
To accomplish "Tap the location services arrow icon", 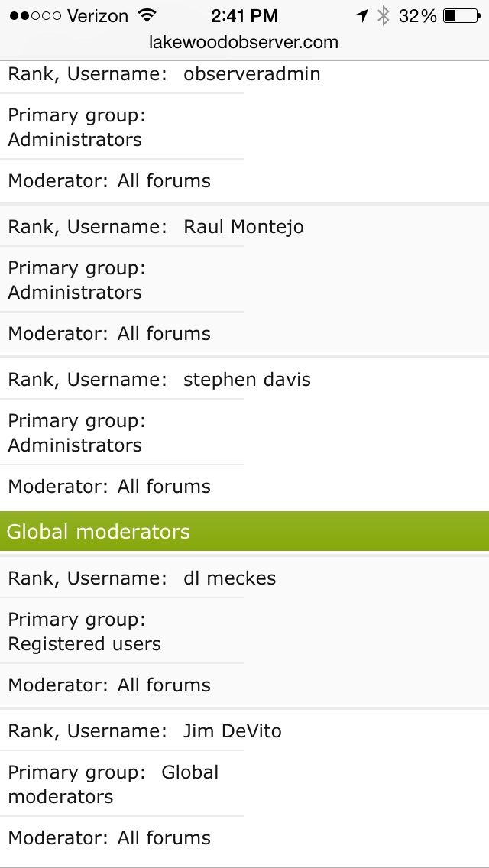I will click(361, 16).
